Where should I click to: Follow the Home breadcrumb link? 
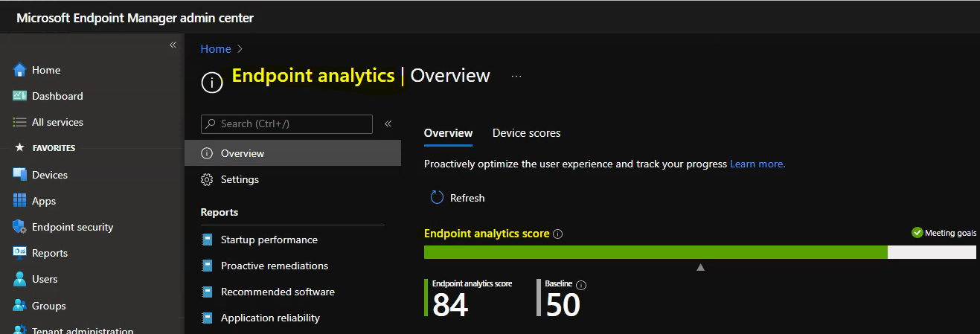pos(216,49)
